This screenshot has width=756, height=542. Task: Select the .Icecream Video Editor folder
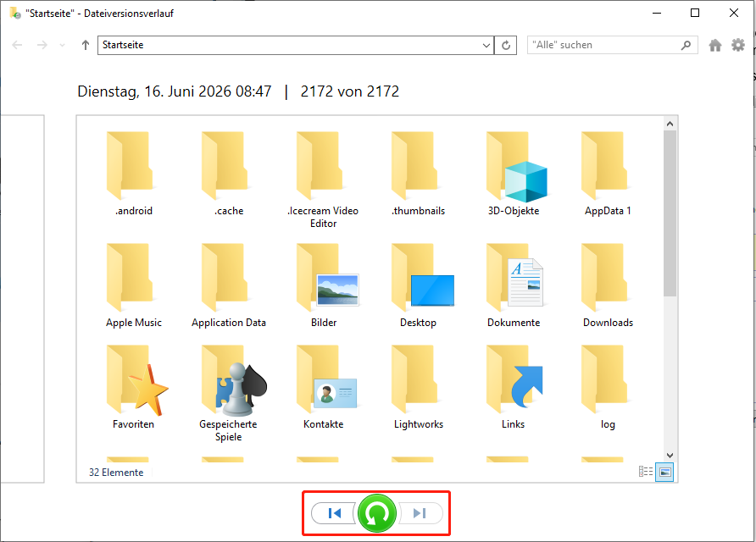pyautogui.click(x=323, y=180)
